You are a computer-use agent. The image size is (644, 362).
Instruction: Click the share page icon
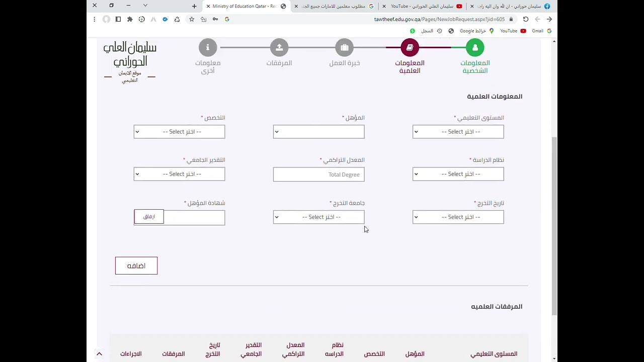[203, 19]
